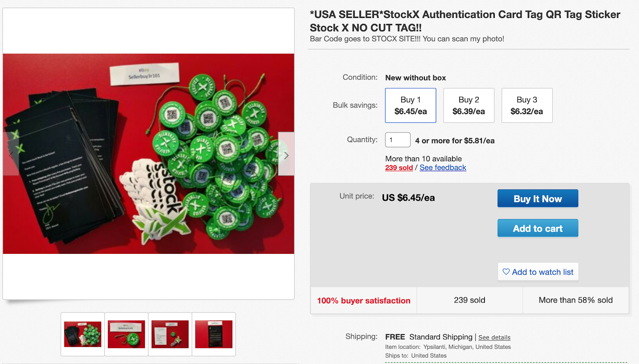Screen dimensions: 639x364
Task: Open the See feedback link
Action: click(x=443, y=168)
